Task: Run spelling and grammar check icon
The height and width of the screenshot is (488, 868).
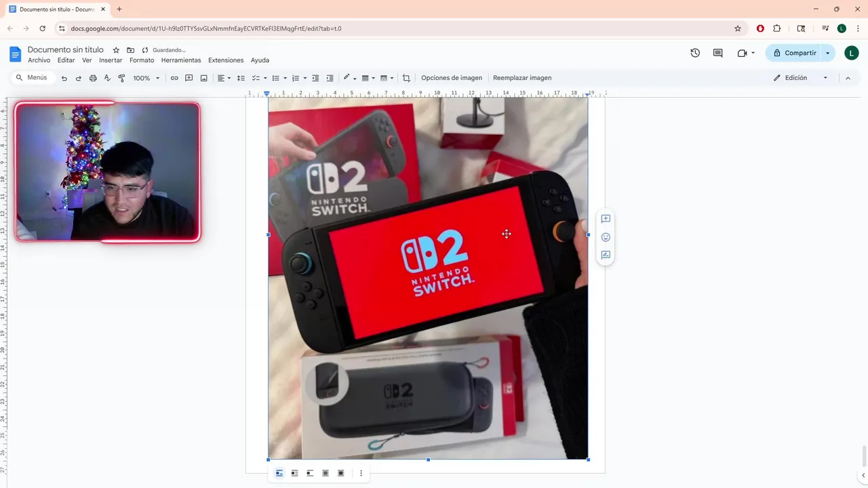Action: (107, 78)
